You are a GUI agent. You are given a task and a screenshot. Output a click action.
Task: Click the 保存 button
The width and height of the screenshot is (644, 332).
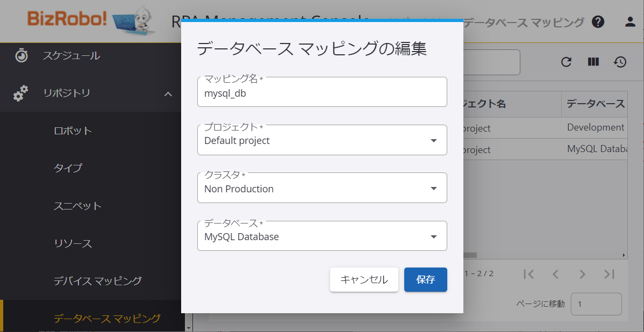(x=426, y=279)
